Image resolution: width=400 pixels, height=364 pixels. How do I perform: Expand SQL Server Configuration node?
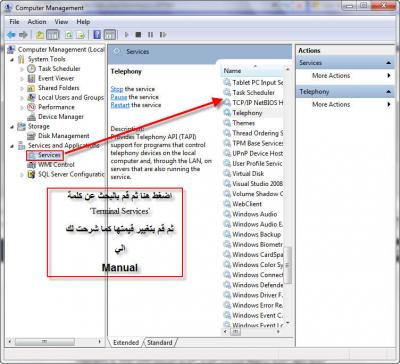[22, 175]
